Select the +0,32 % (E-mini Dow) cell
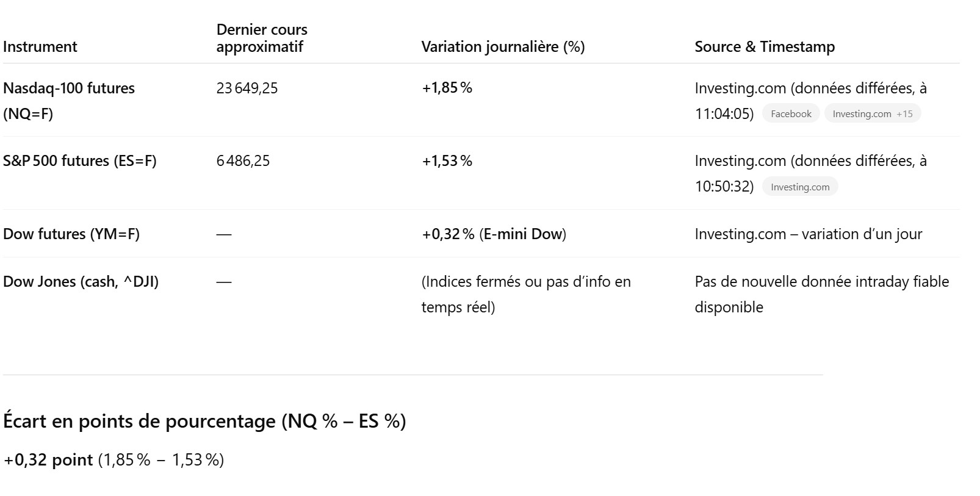This screenshot has height=496, width=980. tap(494, 234)
